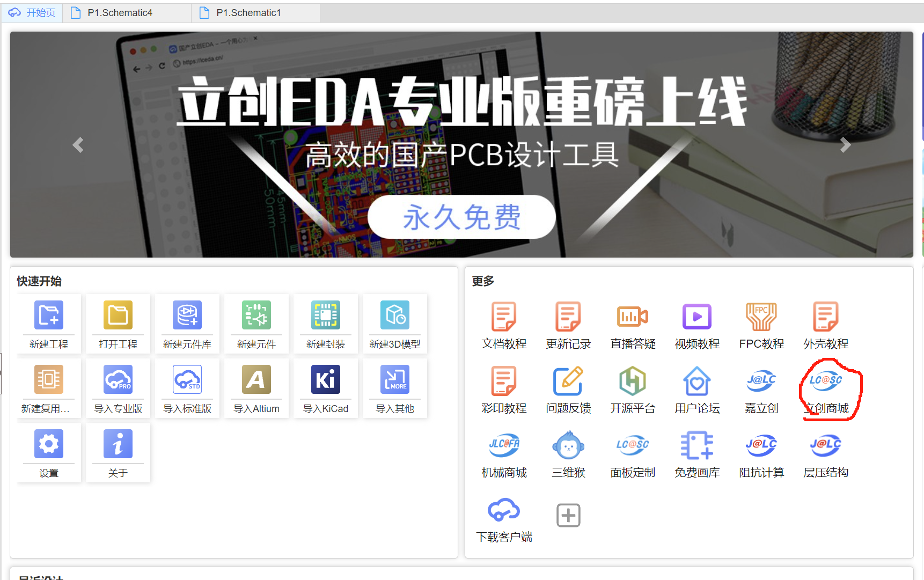Click 下载客户端 download client icon
This screenshot has height=580, width=924.
pyautogui.click(x=504, y=510)
